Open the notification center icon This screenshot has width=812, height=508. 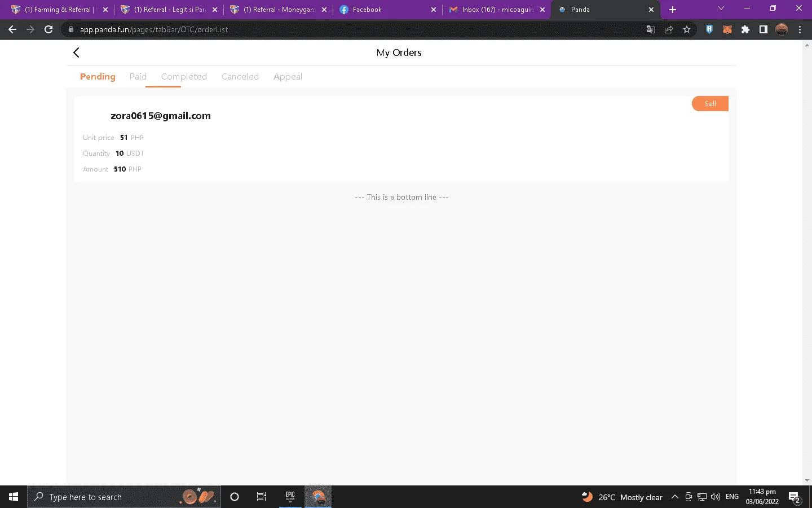click(795, 497)
